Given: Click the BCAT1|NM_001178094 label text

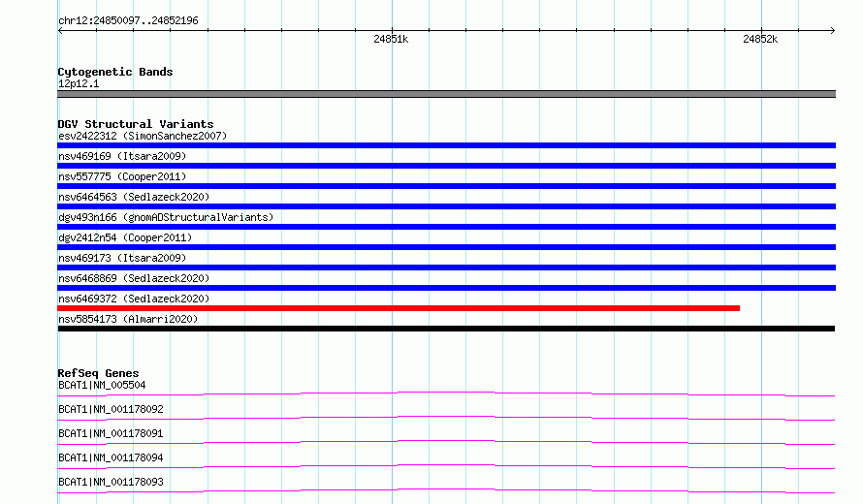Looking at the screenshot, I should 111,457.
